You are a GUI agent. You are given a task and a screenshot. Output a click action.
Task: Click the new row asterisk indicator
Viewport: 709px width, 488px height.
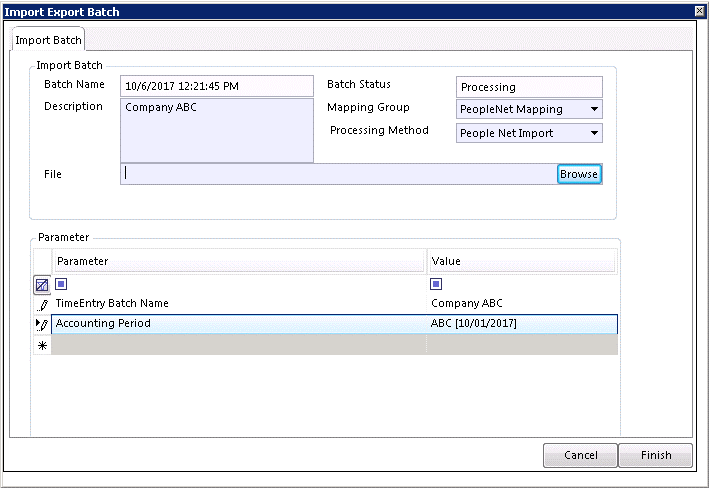point(43,346)
